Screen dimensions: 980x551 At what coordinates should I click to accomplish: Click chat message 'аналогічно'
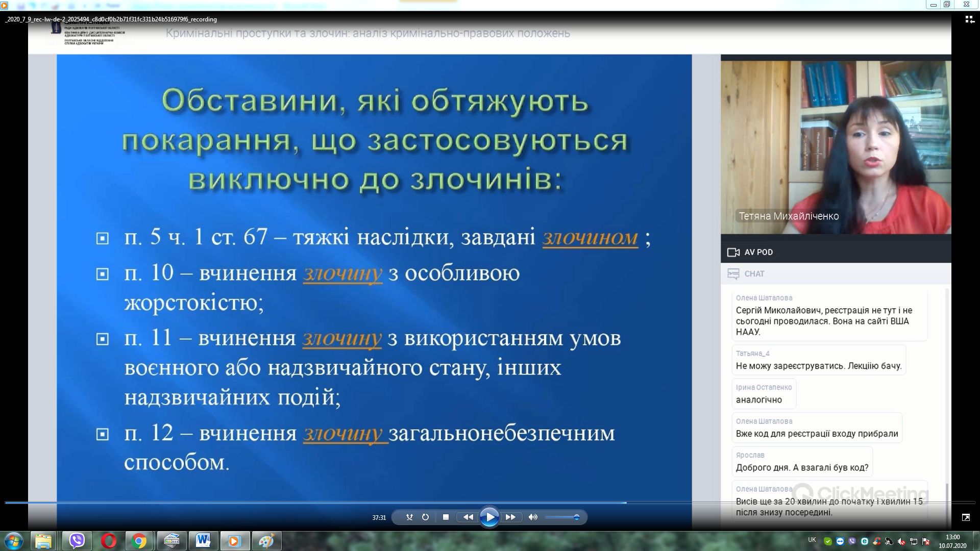(758, 399)
